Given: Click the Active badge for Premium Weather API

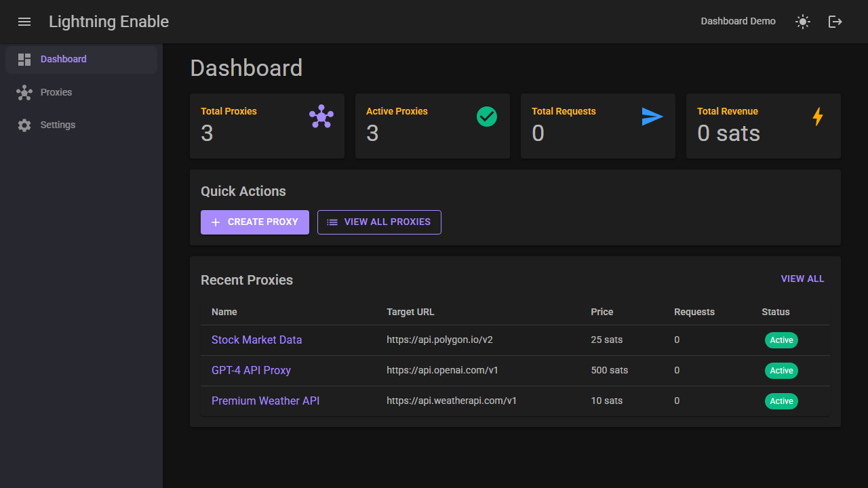Looking at the screenshot, I should [x=781, y=401].
